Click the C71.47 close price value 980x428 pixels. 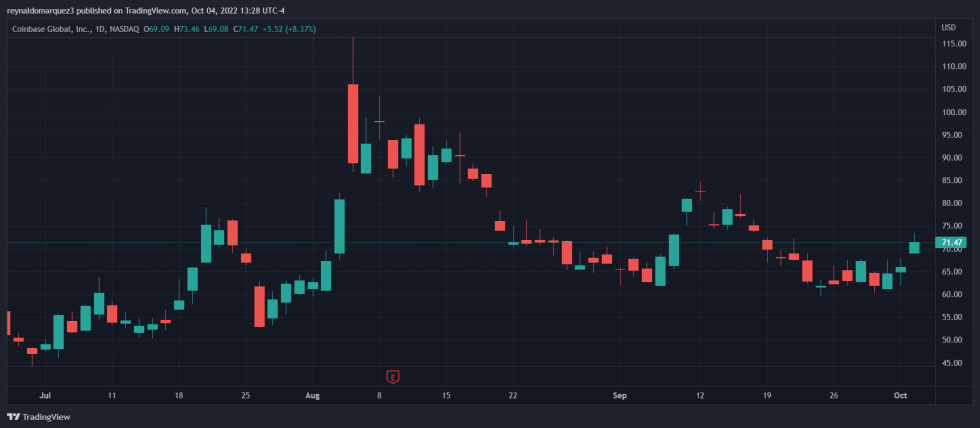pos(246,29)
